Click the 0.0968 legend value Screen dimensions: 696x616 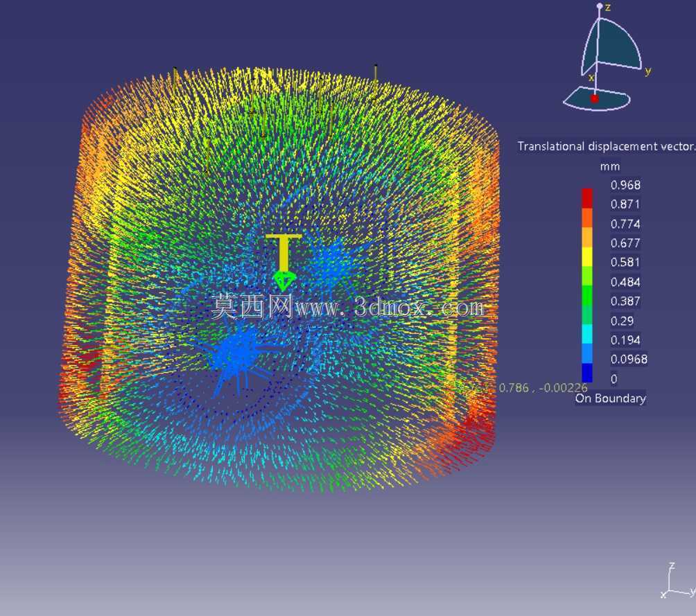pos(629,359)
